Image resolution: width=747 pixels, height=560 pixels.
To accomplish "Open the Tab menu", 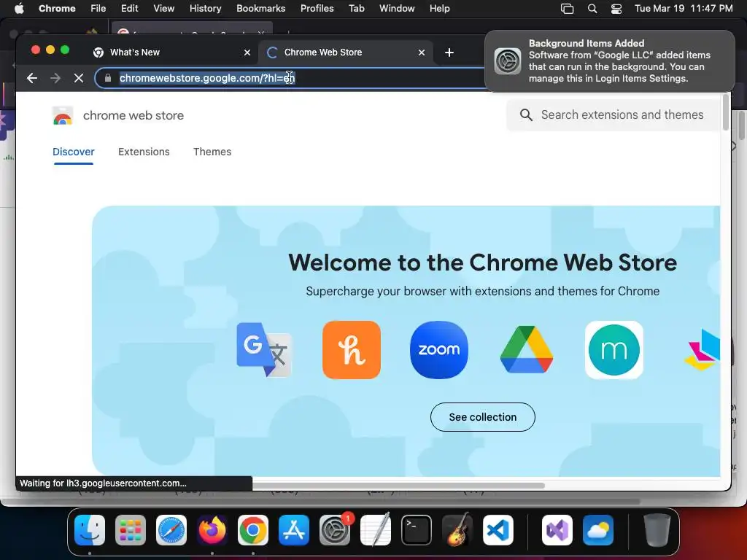I will click(x=356, y=9).
